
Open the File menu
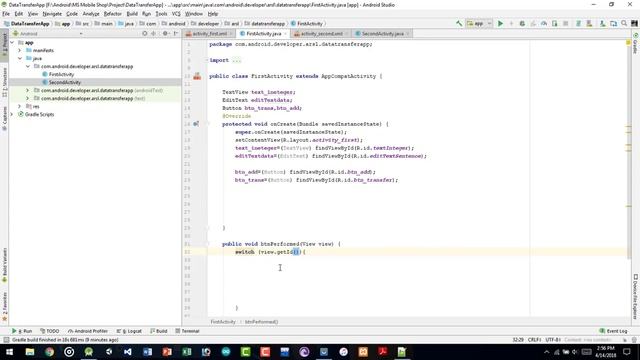(x=6, y=14)
